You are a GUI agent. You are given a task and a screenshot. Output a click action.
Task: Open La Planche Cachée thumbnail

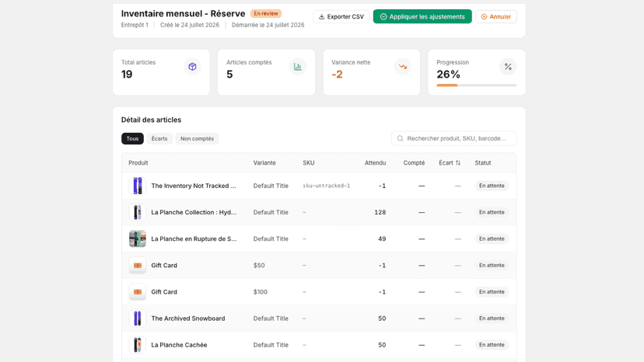pos(138,345)
